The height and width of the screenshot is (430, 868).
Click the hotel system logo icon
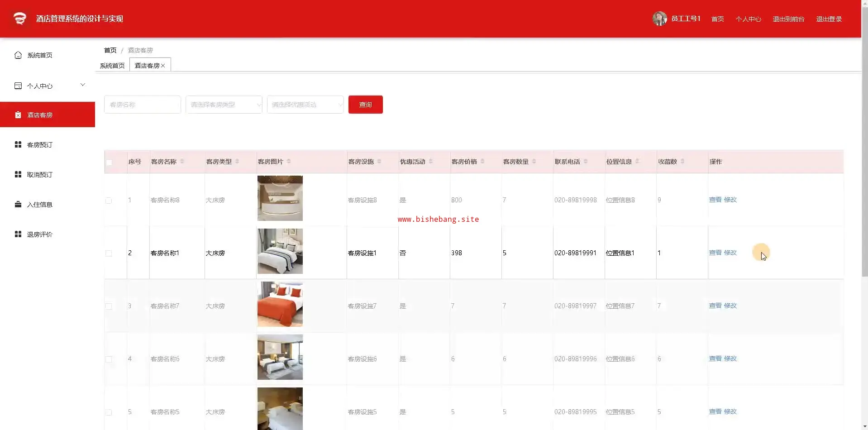point(19,19)
